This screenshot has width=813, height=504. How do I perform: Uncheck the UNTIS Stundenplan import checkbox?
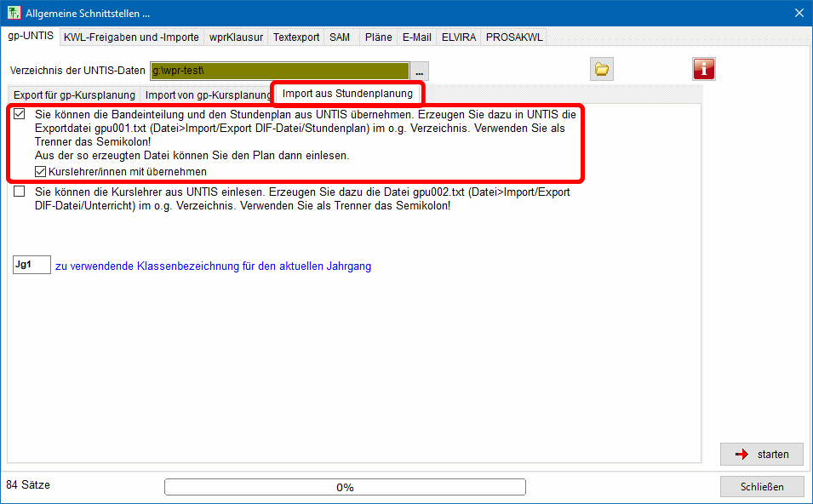click(x=19, y=114)
